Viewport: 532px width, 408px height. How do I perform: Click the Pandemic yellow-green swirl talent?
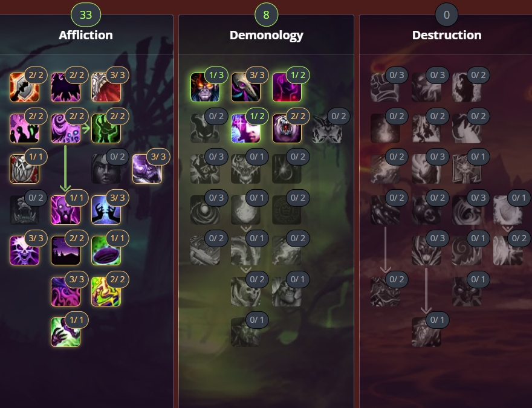(x=106, y=292)
